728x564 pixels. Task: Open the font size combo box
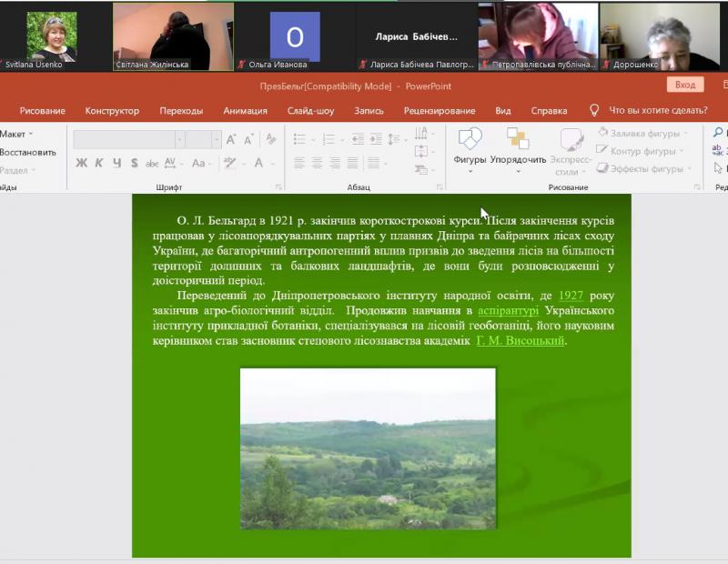click(x=203, y=139)
